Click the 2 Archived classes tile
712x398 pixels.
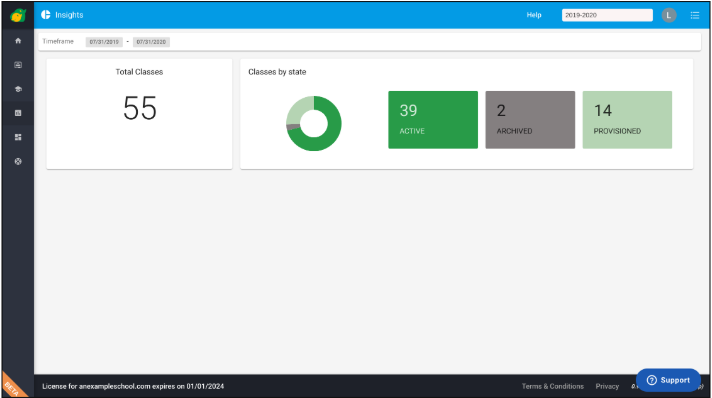530,120
